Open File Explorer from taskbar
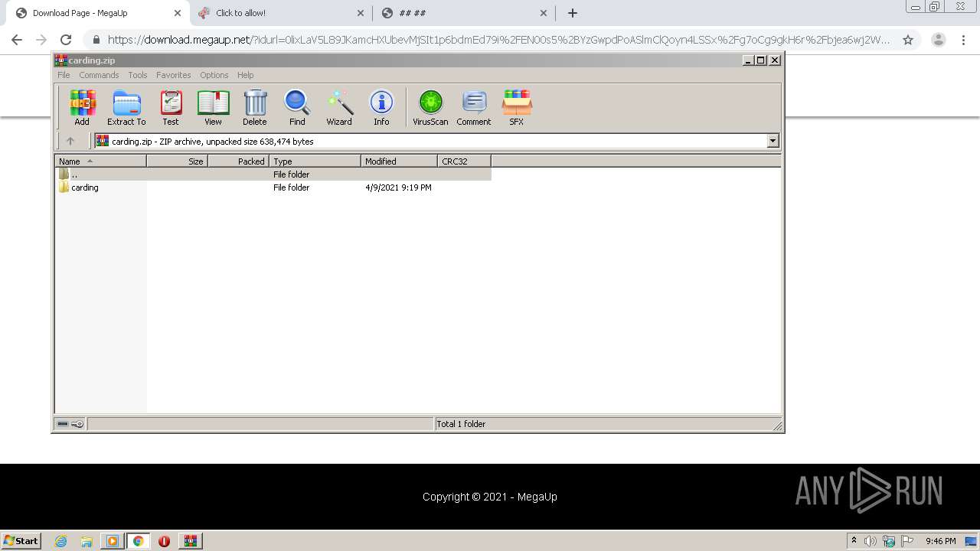Image resolution: width=980 pixels, height=551 pixels. tap(87, 541)
